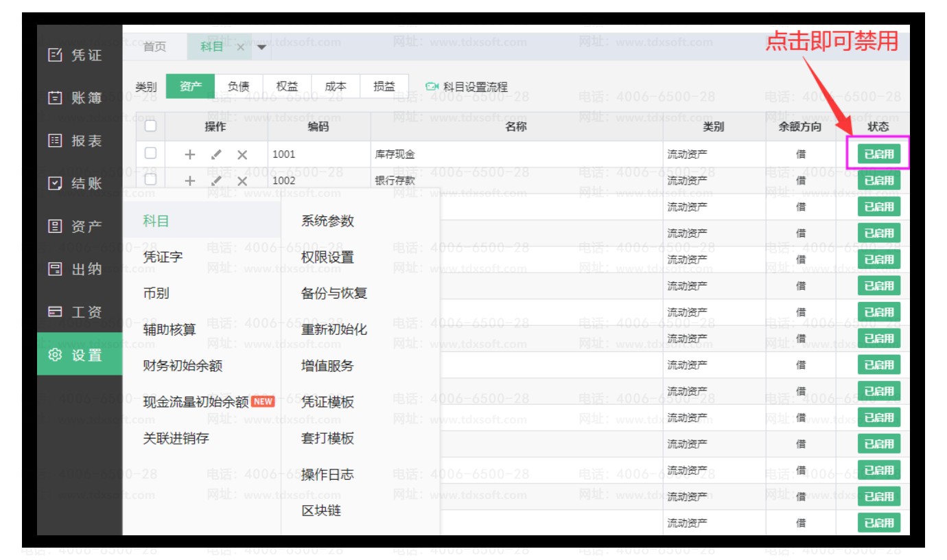The height and width of the screenshot is (560, 947).
Task: Select 备份与恢复 in the settings menu
Action: pyautogui.click(x=334, y=293)
